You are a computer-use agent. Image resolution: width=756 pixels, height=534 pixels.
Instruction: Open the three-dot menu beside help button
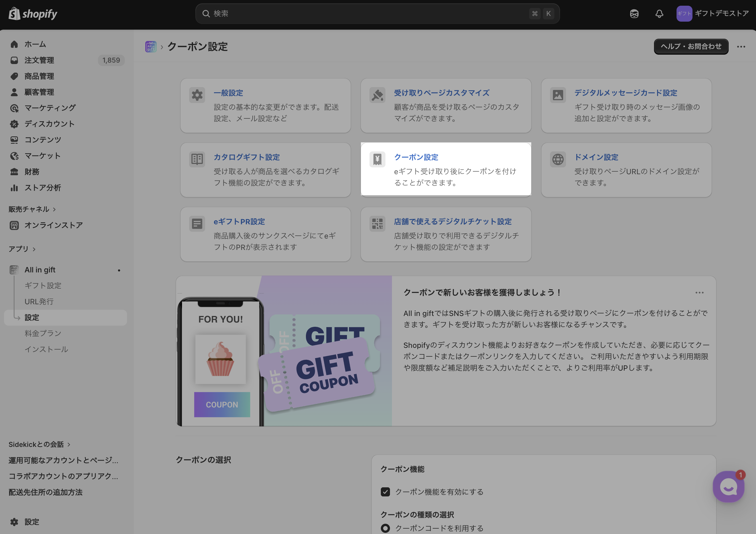pyautogui.click(x=741, y=47)
